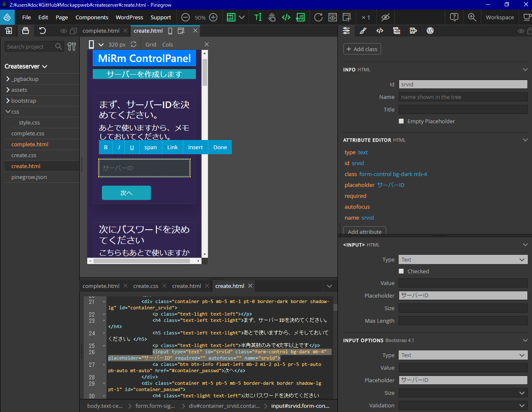This screenshot has width=532, height=412.
Task: Click the Id field containing srvid
Action: pyautogui.click(x=463, y=84)
